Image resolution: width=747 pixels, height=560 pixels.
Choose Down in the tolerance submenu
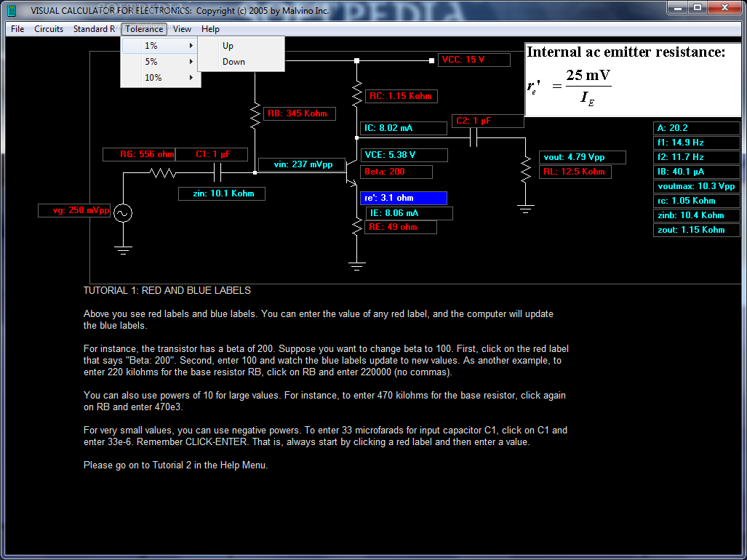241,61
